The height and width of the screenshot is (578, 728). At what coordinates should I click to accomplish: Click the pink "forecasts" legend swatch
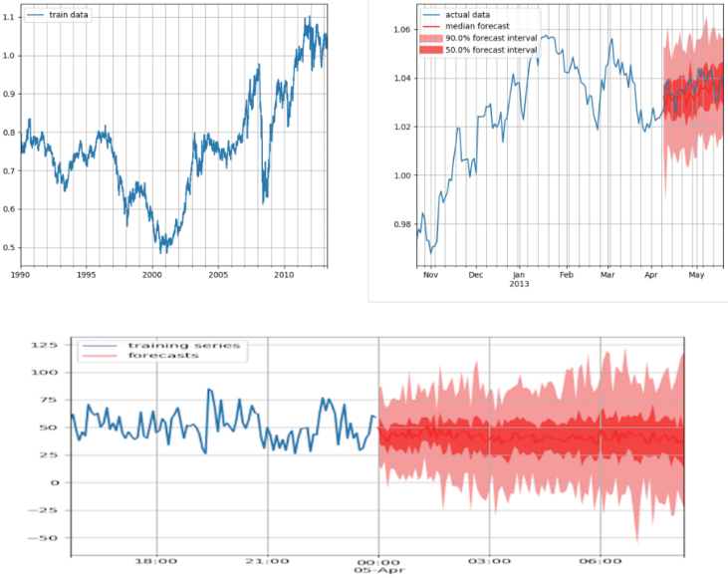click(x=100, y=356)
